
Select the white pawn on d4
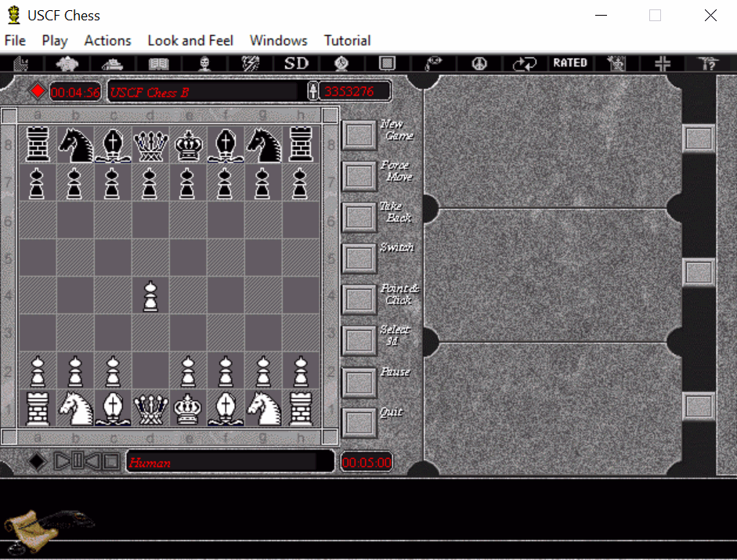150,295
